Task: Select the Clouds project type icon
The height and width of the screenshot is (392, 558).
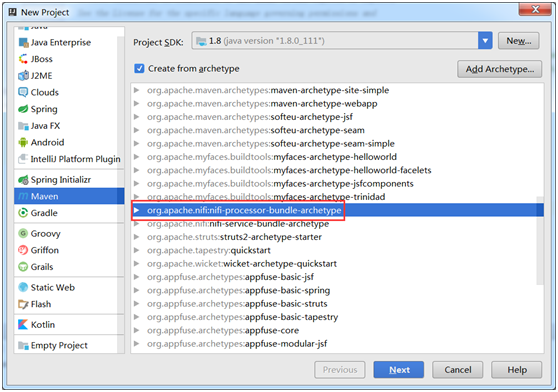Action: (x=23, y=92)
